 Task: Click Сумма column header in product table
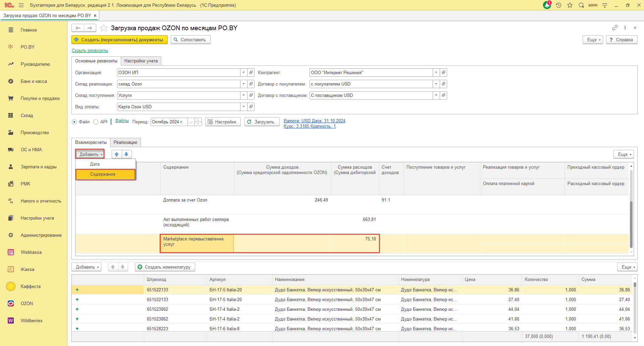pos(605,279)
